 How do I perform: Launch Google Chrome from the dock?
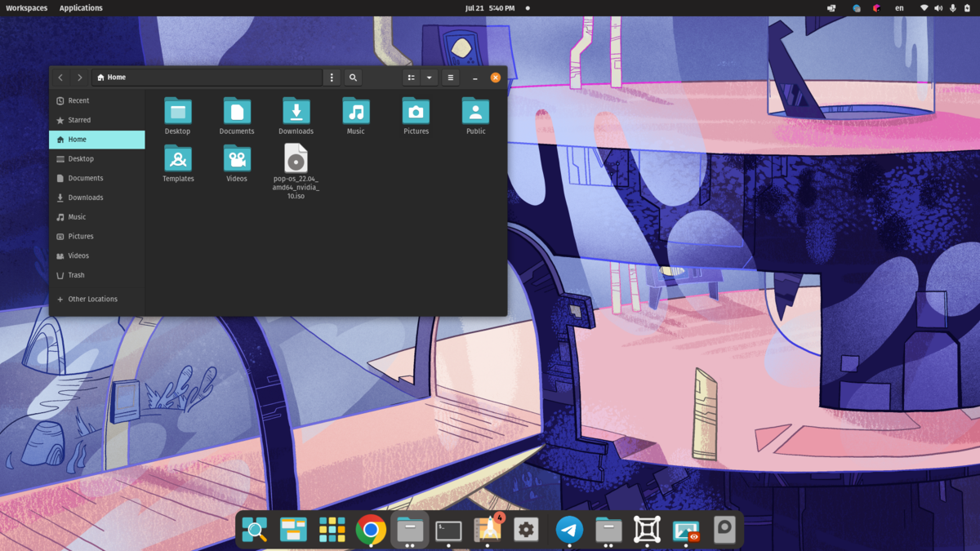point(371,531)
